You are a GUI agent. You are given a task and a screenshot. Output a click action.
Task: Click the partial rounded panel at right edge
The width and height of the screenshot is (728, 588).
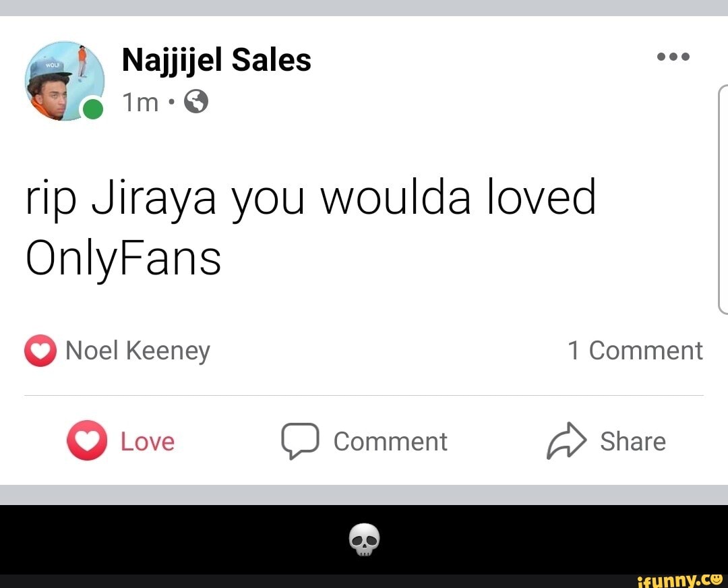[x=723, y=200]
